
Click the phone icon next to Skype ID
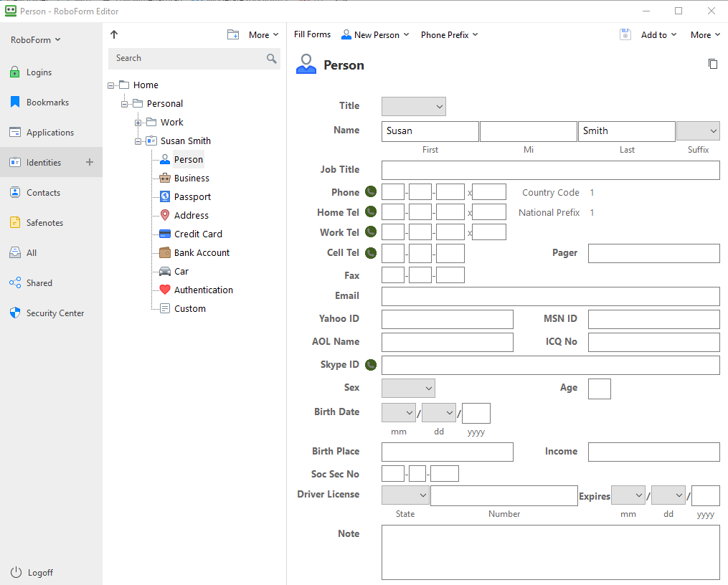pyautogui.click(x=371, y=365)
